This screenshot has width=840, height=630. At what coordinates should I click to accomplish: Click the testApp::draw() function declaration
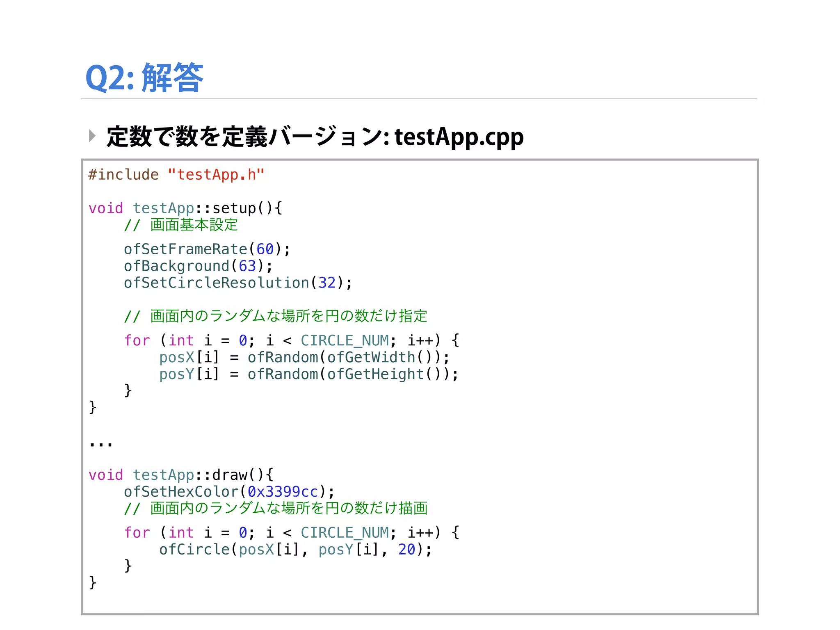[181, 475]
